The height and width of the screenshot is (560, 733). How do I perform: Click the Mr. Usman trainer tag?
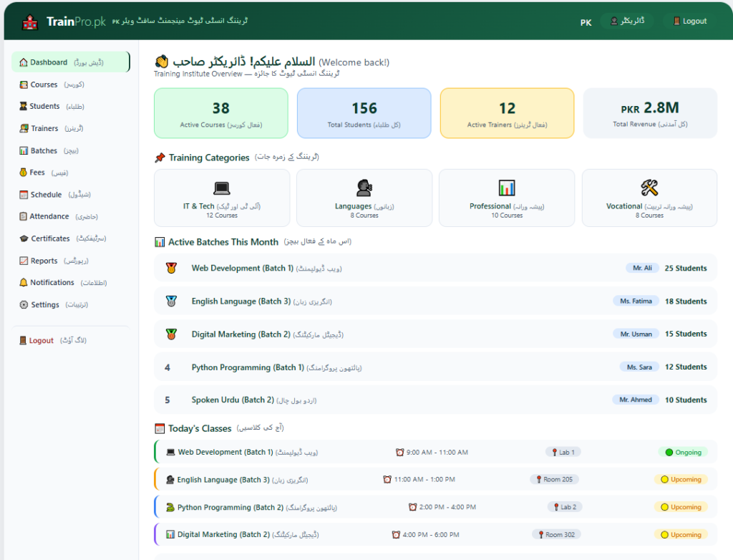pos(636,334)
